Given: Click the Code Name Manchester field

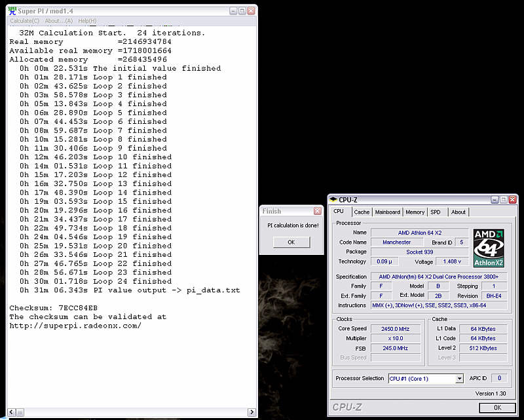Looking at the screenshot, I should (396, 242).
